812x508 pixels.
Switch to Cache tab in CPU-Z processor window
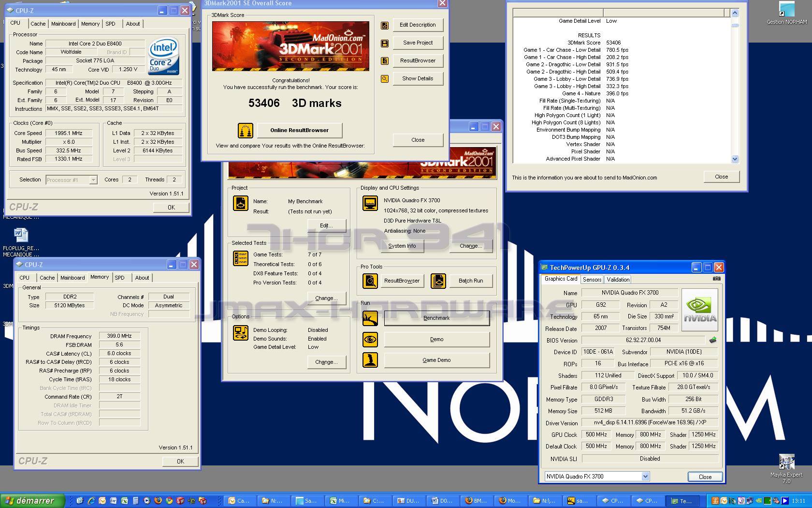(x=38, y=24)
